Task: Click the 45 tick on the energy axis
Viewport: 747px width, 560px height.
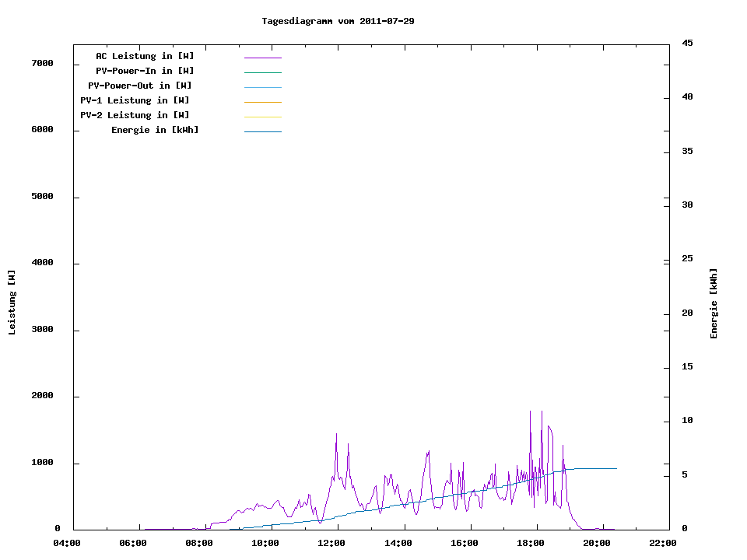Action: 687,43
